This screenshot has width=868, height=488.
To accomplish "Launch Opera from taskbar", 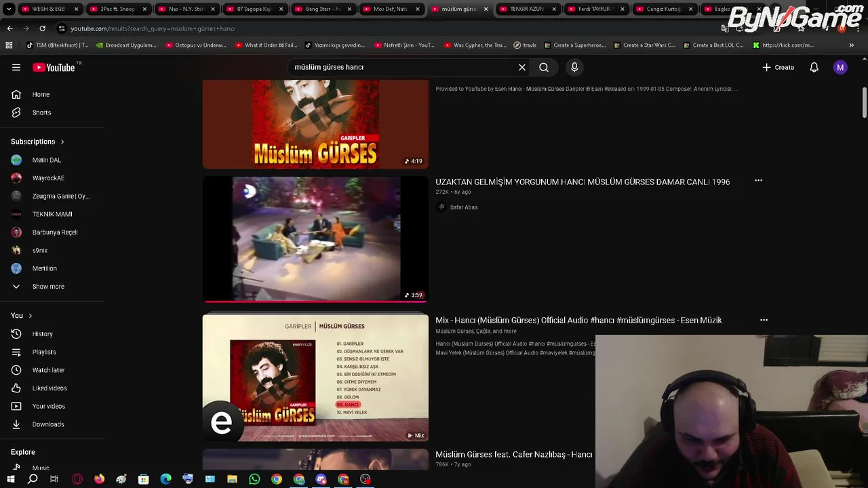I will pyautogui.click(x=77, y=479).
